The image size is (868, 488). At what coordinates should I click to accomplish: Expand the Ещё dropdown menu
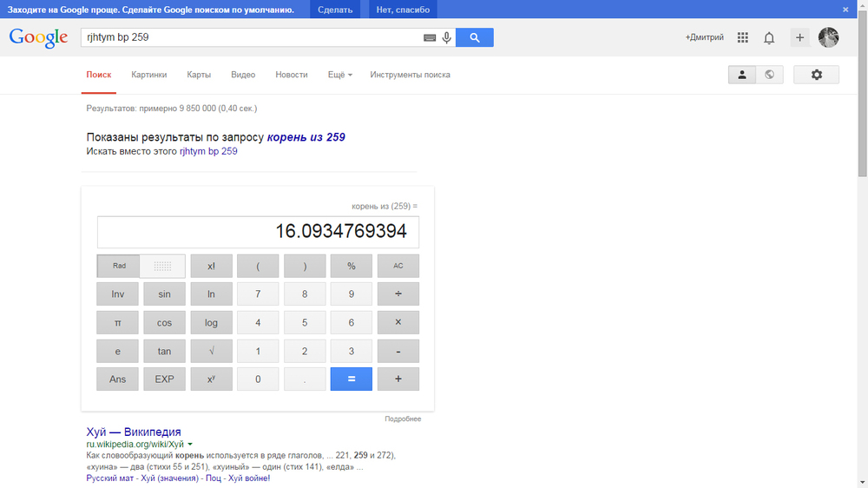point(339,75)
